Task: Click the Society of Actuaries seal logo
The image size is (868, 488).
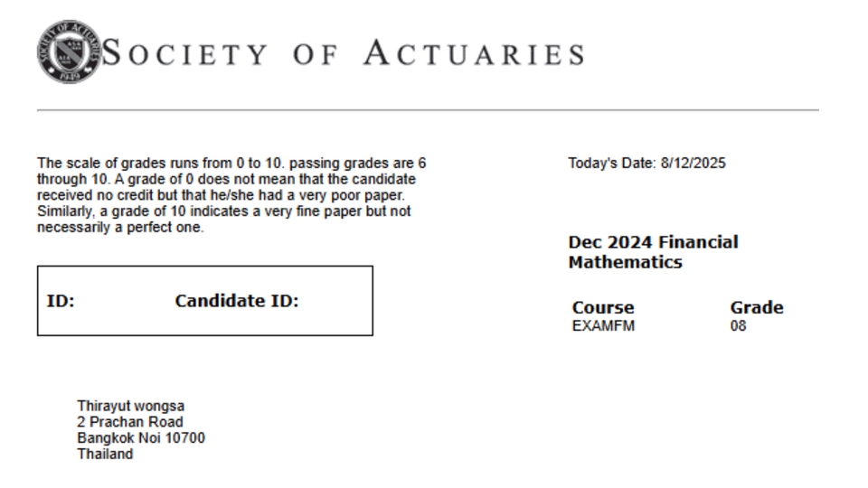Action: (x=68, y=52)
